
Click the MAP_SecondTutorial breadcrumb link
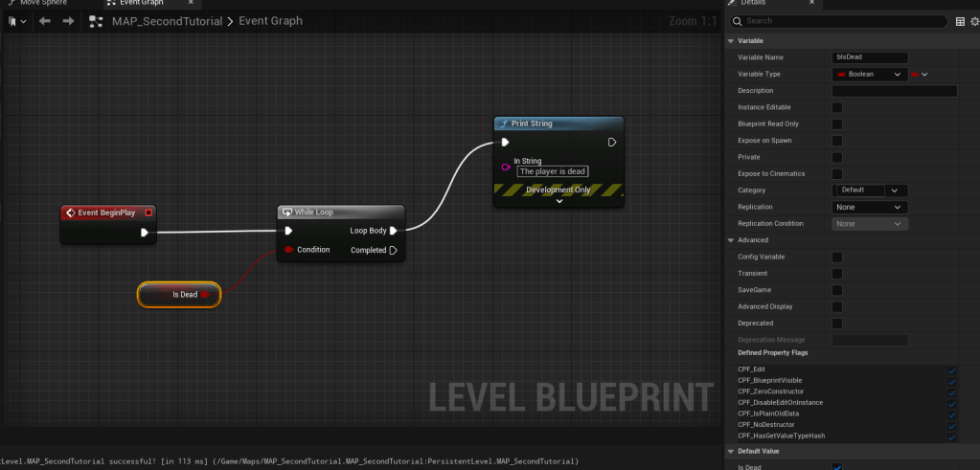[x=167, y=21]
